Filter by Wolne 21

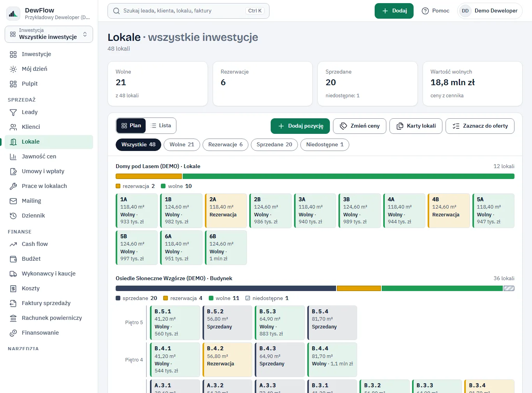tap(182, 145)
